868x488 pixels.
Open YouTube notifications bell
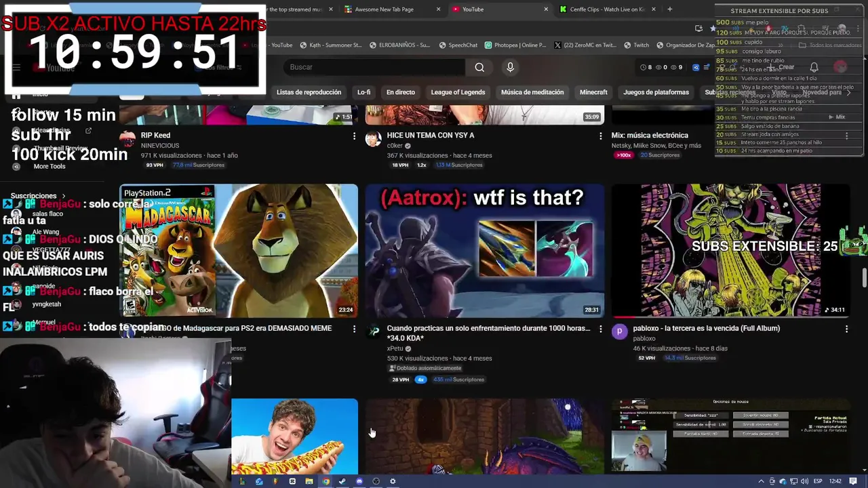pyautogui.click(x=814, y=67)
